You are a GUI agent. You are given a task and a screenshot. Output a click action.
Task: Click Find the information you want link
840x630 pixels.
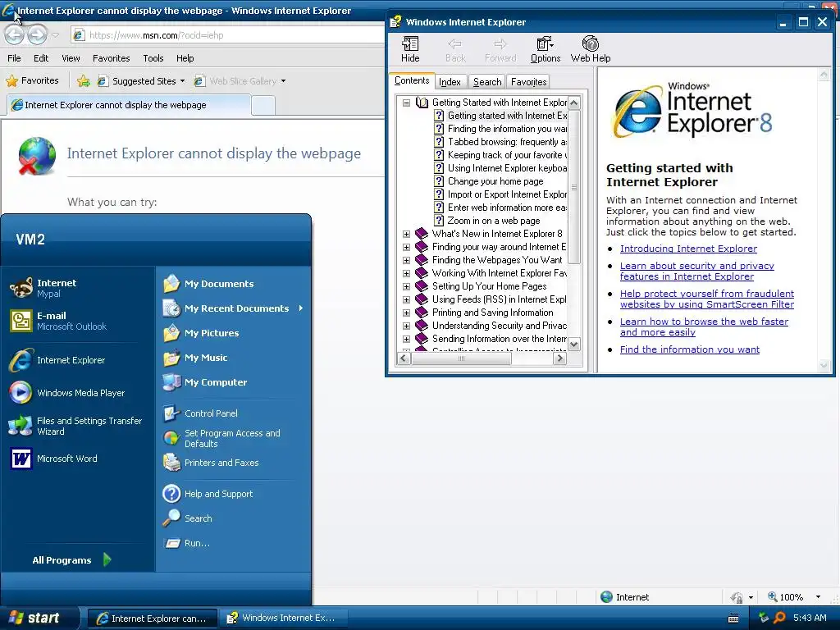pos(690,349)
